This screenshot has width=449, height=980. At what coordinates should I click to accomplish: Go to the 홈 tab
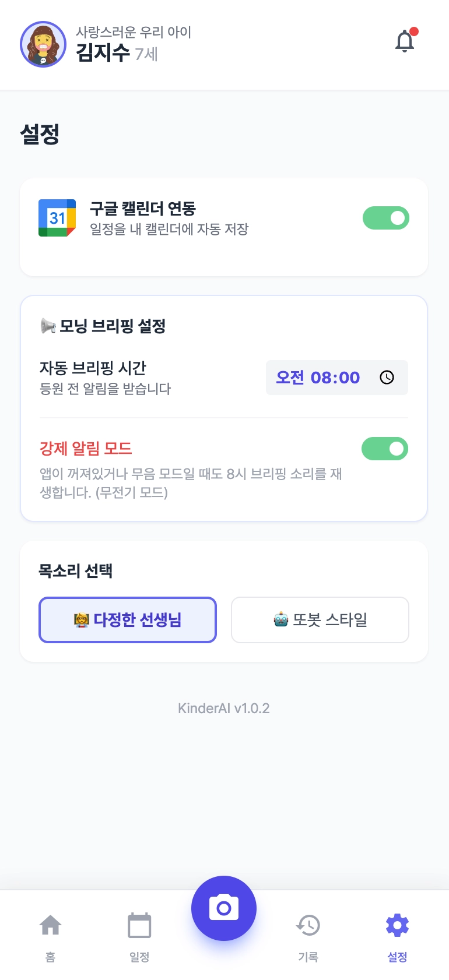50,935
